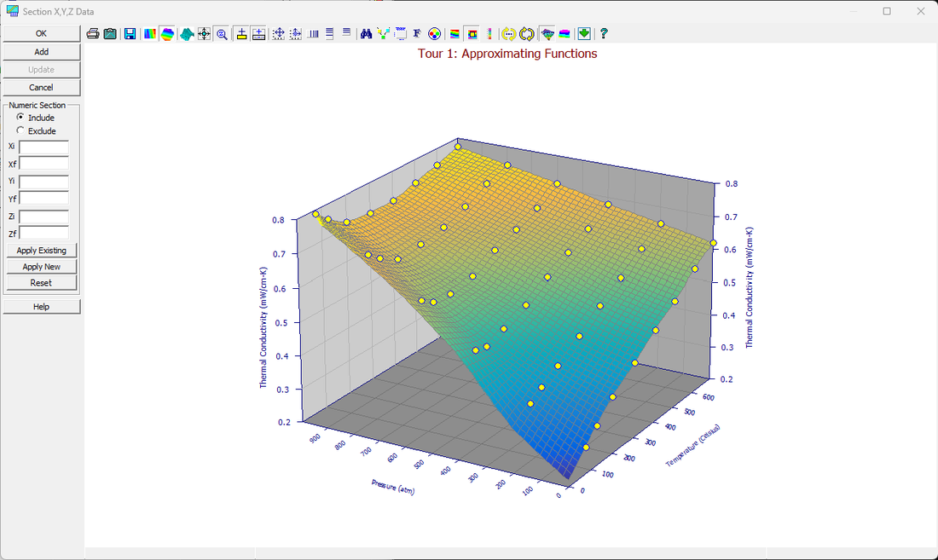Image resolution: width=938 pixels, height=560 pixels.
Task: Click the Apply New button
Action: [41, 267]
